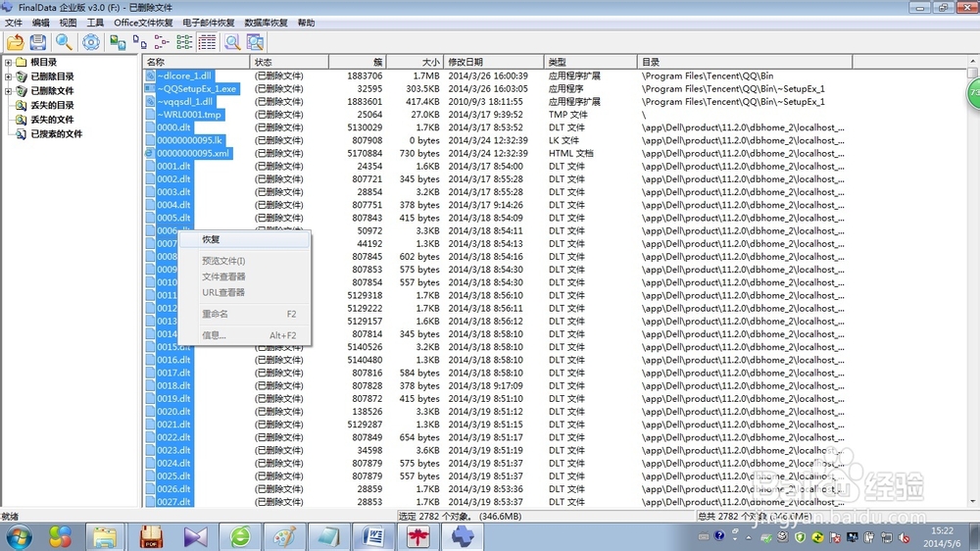Select the file 00000000095.lk
The width and height of the screenshot is (980, 551).
(x=189, y=140)
